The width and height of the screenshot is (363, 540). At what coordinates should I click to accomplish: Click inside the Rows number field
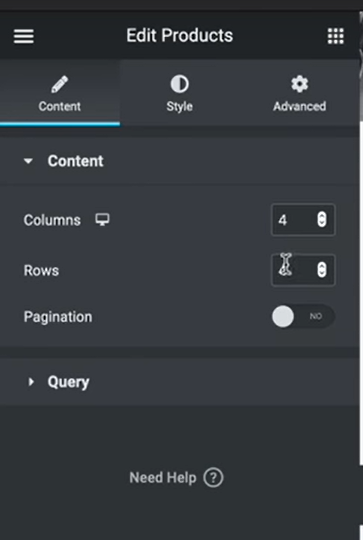pyautogui.click(x=303, y=270)
